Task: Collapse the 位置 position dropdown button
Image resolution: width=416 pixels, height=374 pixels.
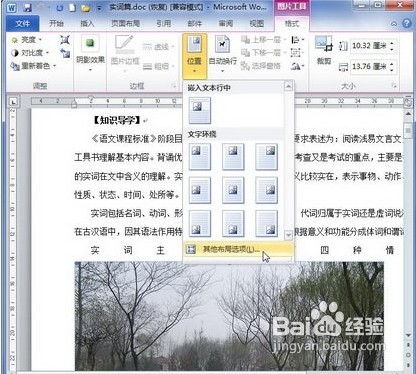Action: point(194,56)
